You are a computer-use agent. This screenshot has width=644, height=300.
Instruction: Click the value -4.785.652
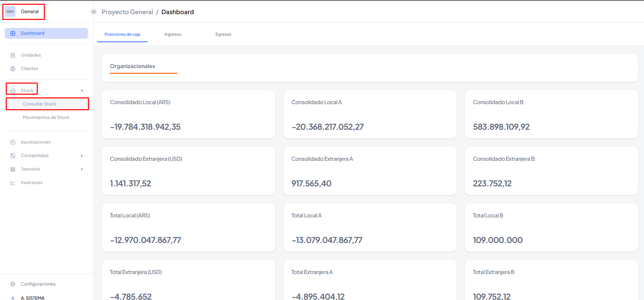(131, 296)
